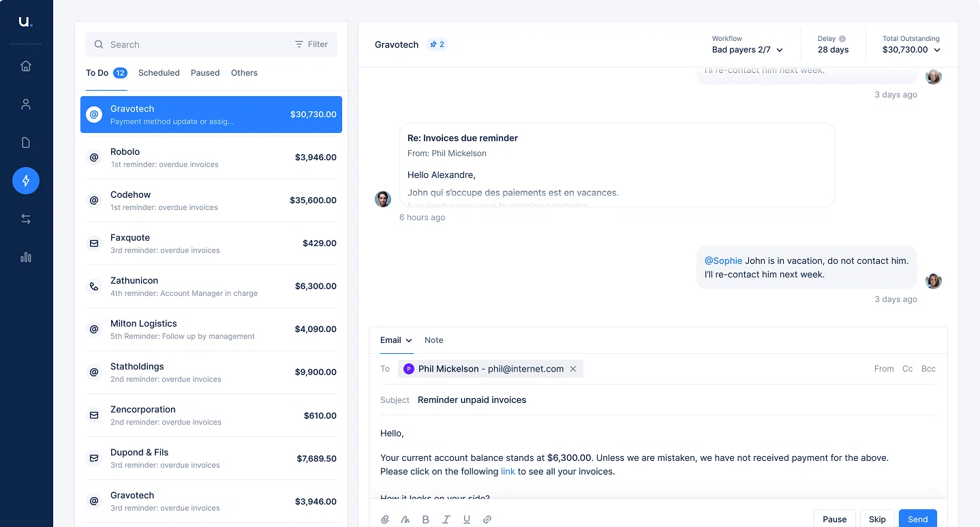Toggle underline formatting in the email composer
980x527 pixels.
467,519
